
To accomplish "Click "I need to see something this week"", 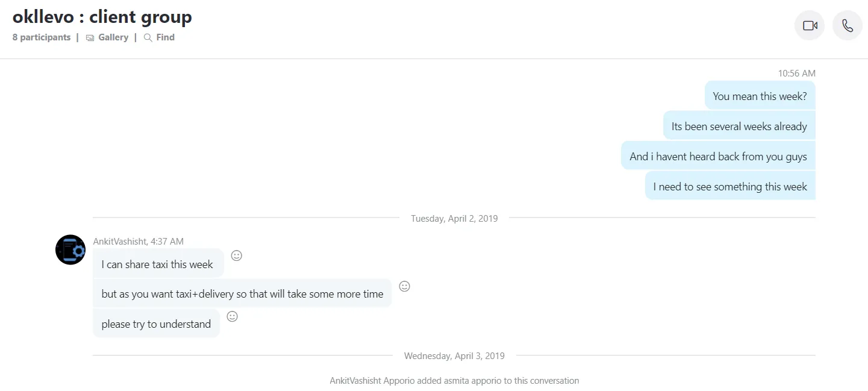I will click(x=730, y=187).
